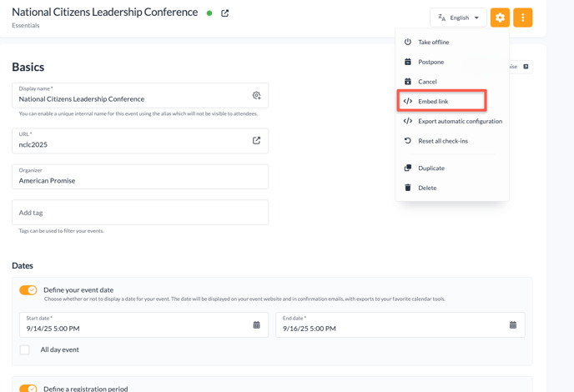This screenshot has width=574, height=392.
Task: Select Take offline from the menu
Action: click(452, 42)
